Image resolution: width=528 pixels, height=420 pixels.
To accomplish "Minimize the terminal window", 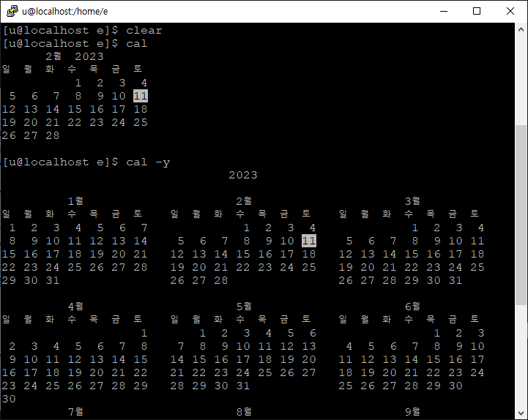I will 444,11.
